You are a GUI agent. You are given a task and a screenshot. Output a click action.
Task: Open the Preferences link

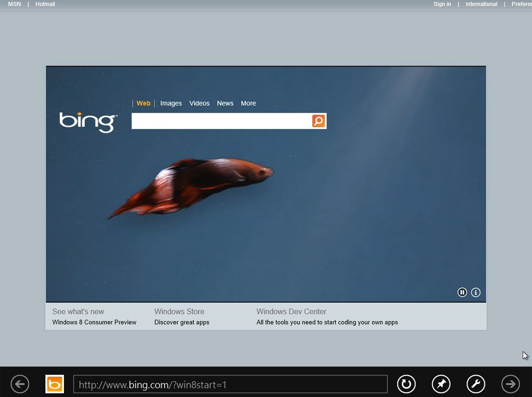click(x=522, y=4)
